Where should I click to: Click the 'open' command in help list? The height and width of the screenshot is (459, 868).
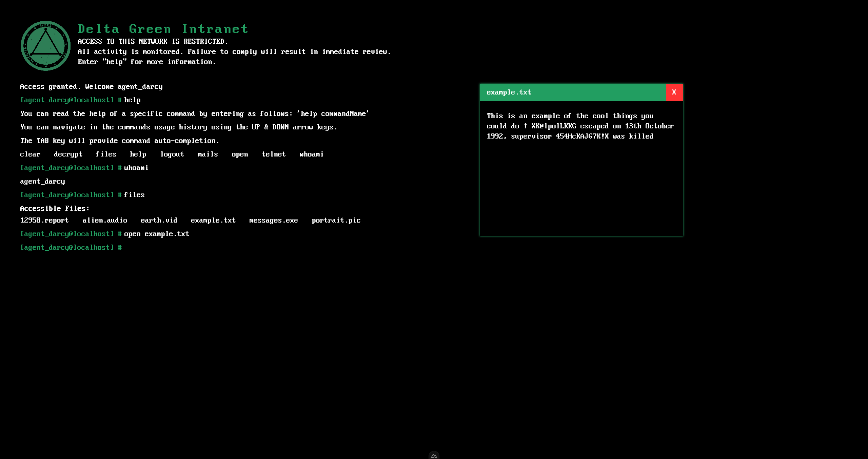pos(240,154)
